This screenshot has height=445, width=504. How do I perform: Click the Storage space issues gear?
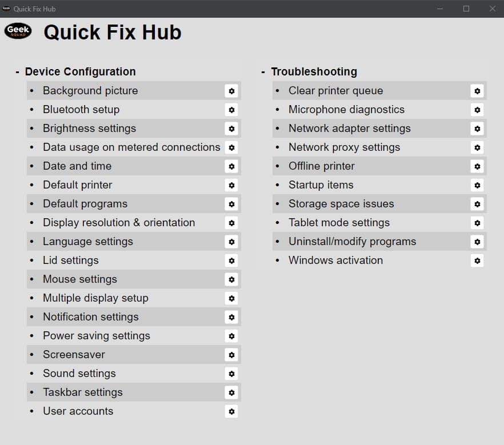(x=477, y=204)
